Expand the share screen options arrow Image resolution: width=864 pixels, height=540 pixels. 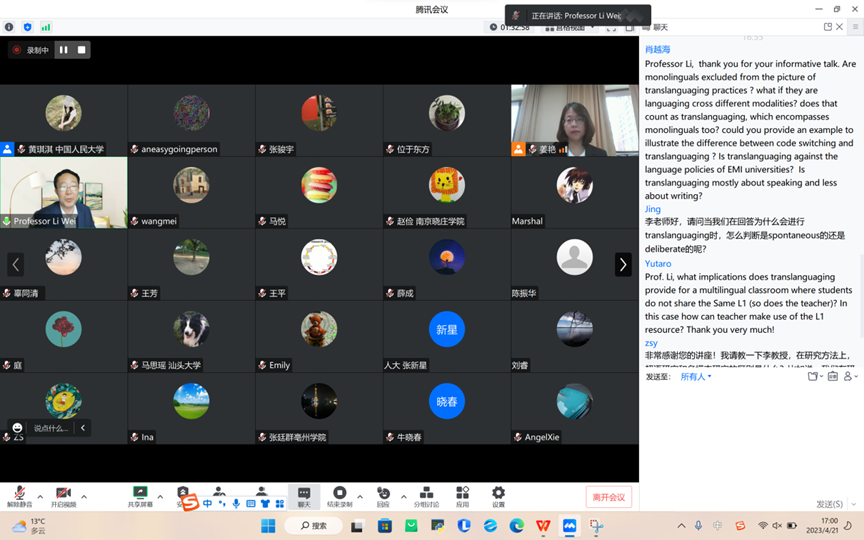(x=160, y=496)
